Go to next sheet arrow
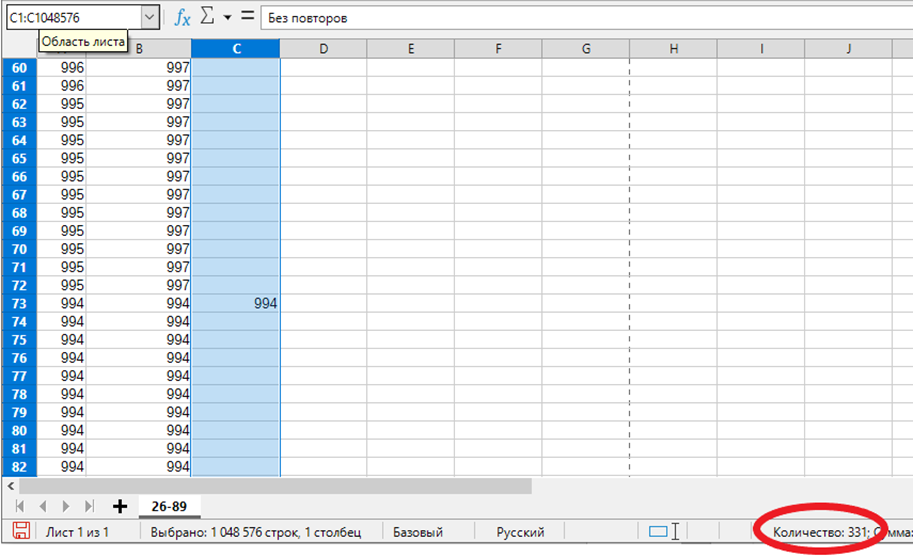Image resolution: width=913 pixels, height=557 pixels. (66, 506)
